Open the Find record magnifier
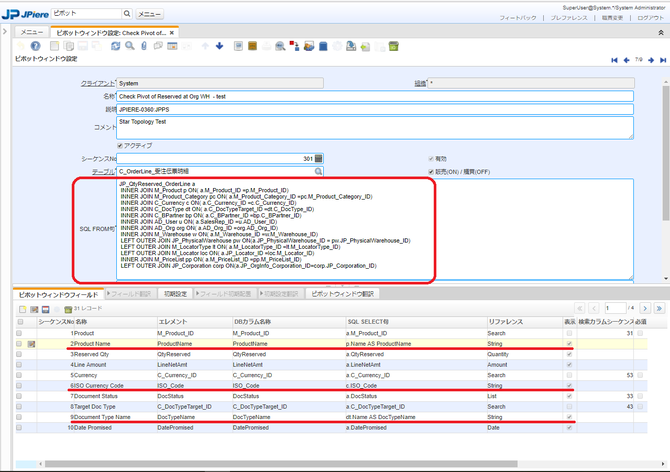670x472 pixels. click(130, 46)
